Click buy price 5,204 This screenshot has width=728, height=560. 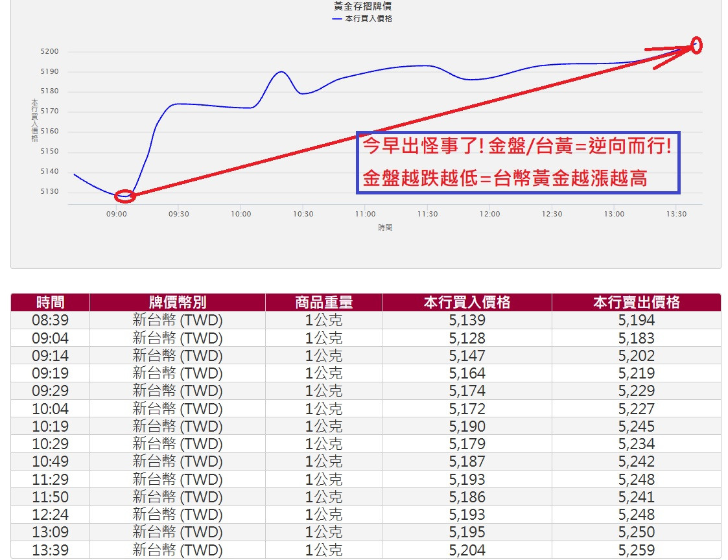[467, 550]
